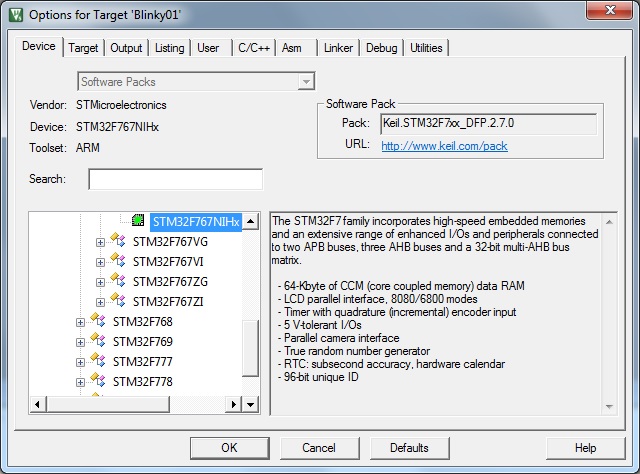Click the green chip icon beside STM32F767NIHx
Viewport: 640px width, 474px height.
[138, 220]
